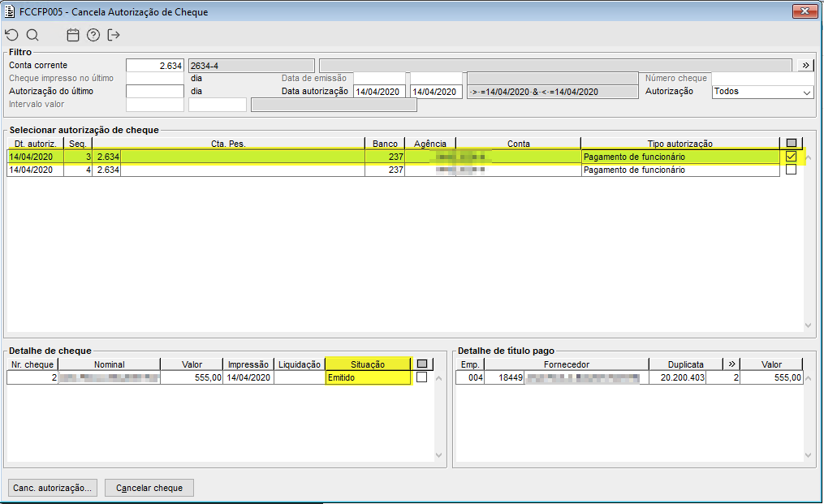
Task: Click the Liquidação column header
Action: [300, 364]
